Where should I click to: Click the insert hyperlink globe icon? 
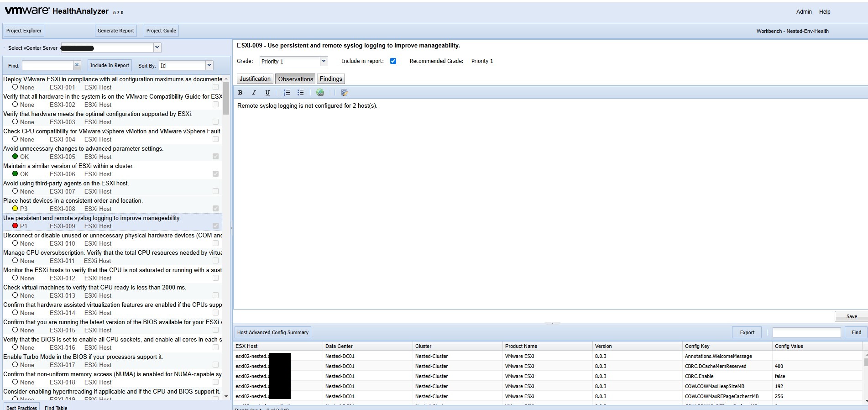point(320,93)
